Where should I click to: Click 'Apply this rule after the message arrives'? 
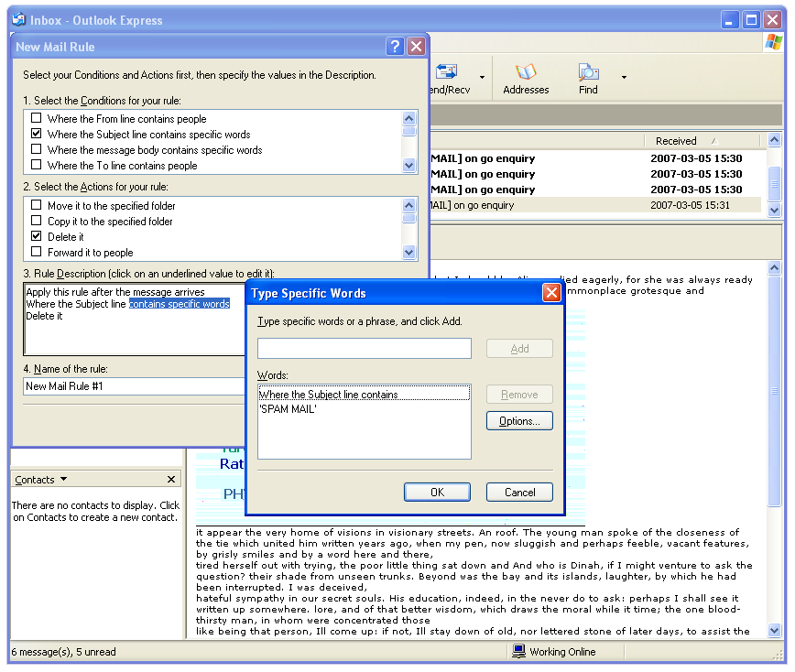coord(115,292)
